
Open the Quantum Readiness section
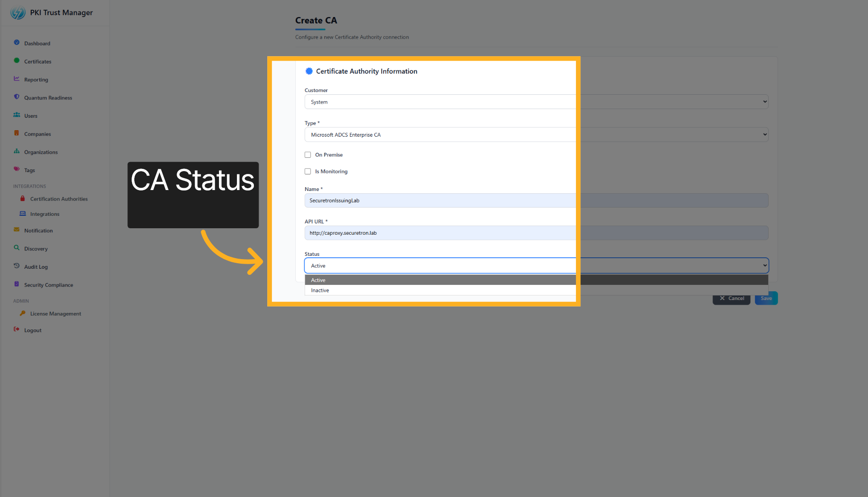48,98
